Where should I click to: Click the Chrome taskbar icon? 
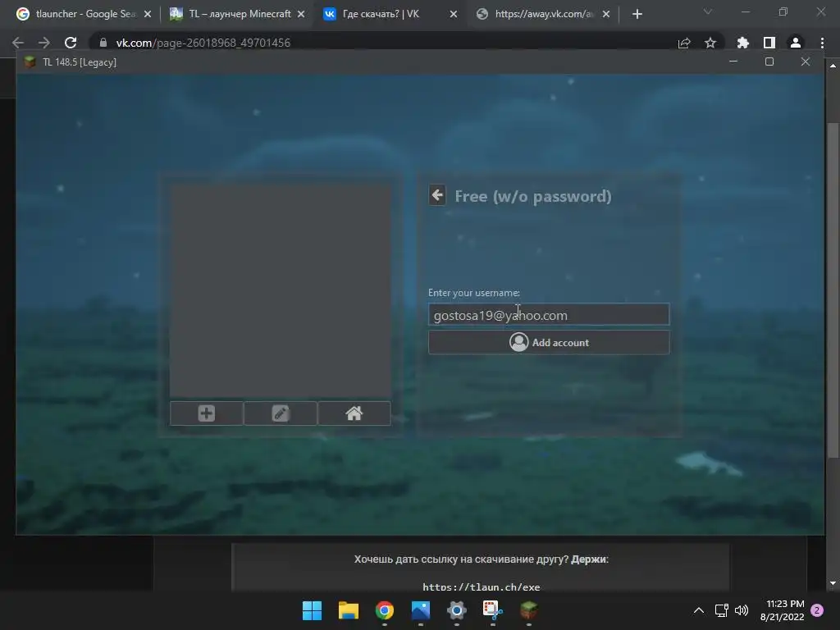(384, 610)
